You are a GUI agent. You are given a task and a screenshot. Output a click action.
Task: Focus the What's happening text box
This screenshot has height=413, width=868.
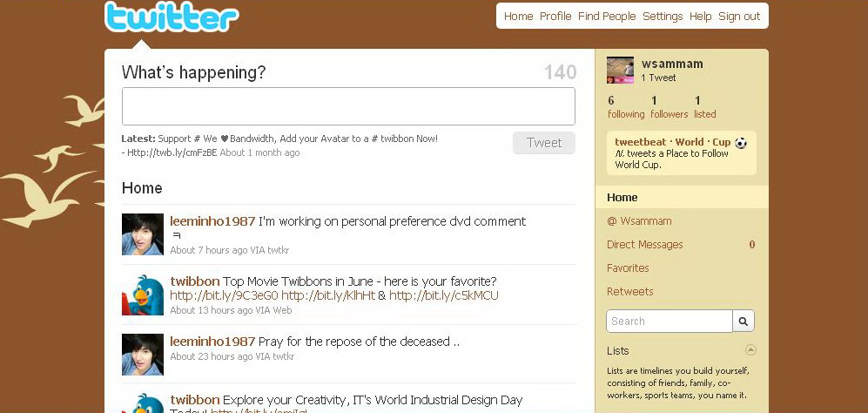coord(348,106)
